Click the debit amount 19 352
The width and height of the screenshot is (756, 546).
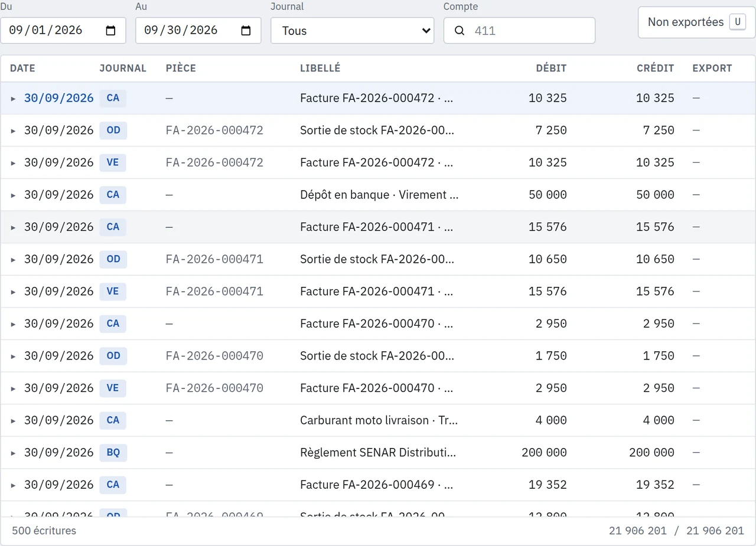pos(548,485)
